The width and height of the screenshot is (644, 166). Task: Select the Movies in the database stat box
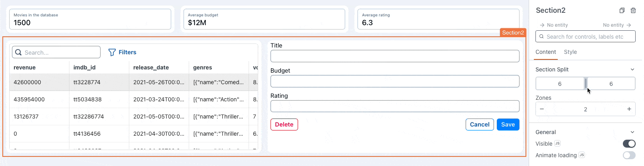(90, 19)
